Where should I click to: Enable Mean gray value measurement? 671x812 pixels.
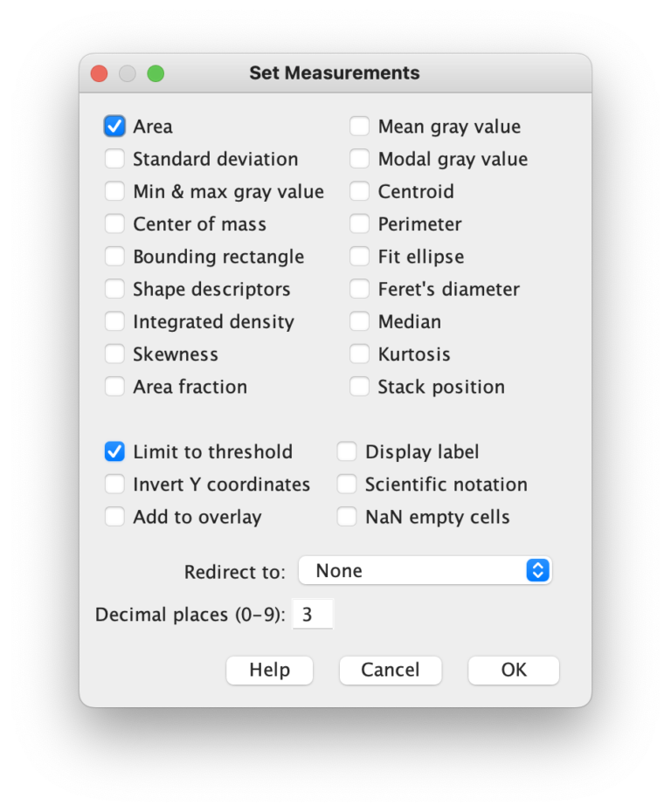[359, 127]
